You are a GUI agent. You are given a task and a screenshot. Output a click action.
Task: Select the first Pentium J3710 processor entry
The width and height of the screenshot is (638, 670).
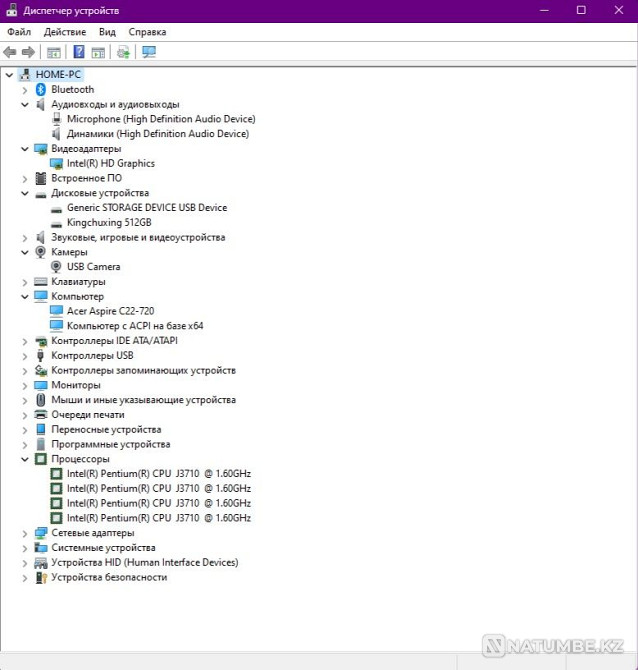coord(159,474)
